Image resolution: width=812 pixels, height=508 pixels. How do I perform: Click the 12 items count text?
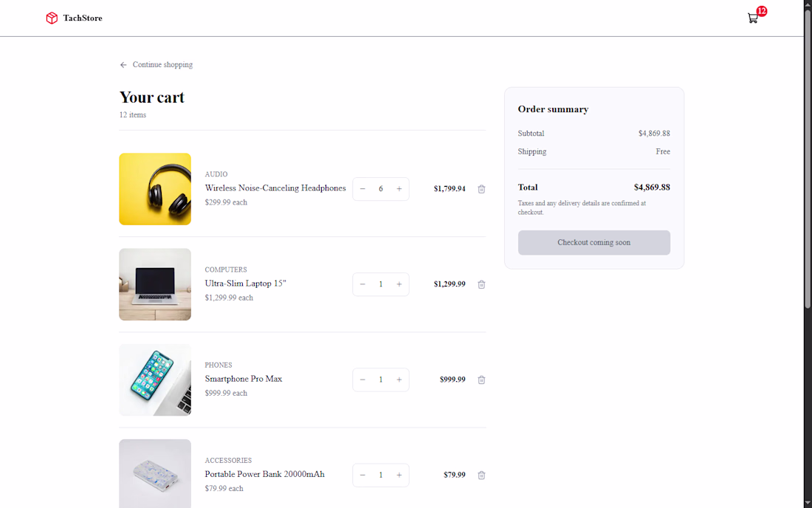coord(133,115)
